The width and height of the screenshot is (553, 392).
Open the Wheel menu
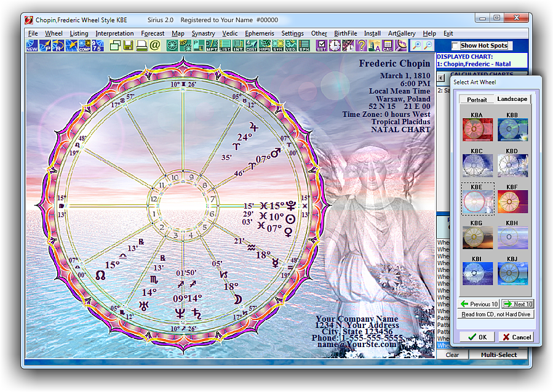point(54,33)
